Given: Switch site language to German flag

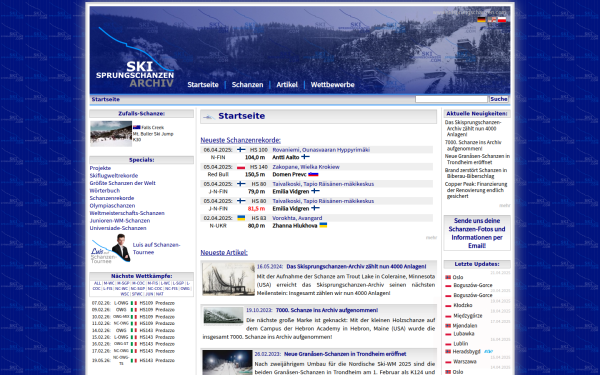Looking at the screenshot, I should pos(481,20).
